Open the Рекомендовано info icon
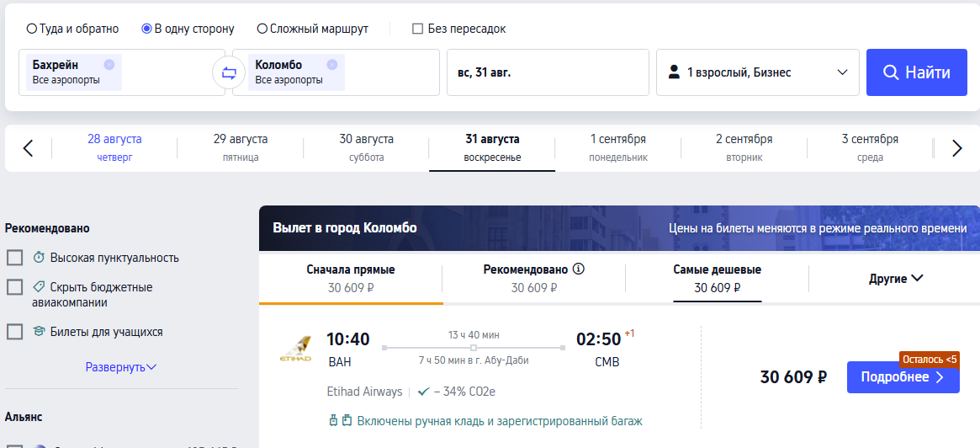Viewport: 980px width, 448px height. 579,269
